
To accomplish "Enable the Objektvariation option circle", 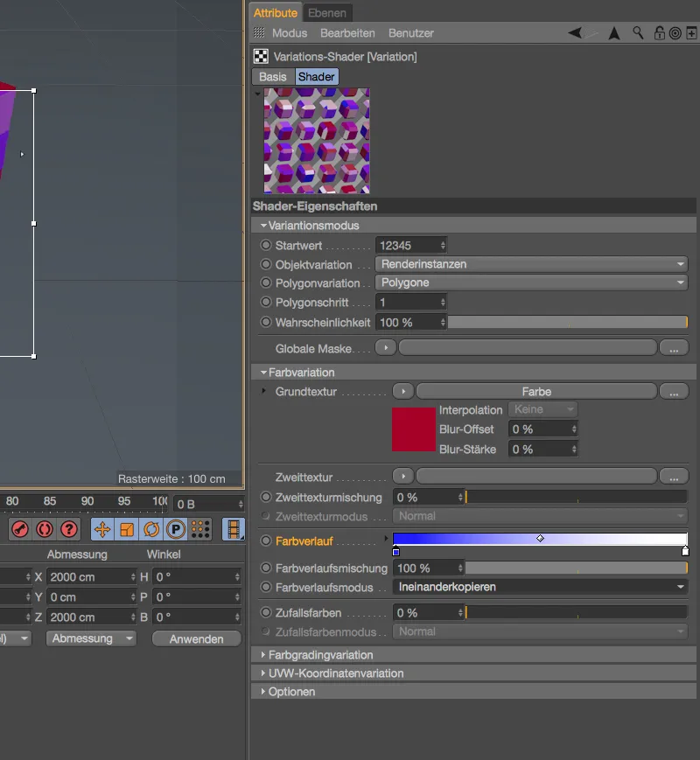I will pyautogui.click(x=264, y=264).
